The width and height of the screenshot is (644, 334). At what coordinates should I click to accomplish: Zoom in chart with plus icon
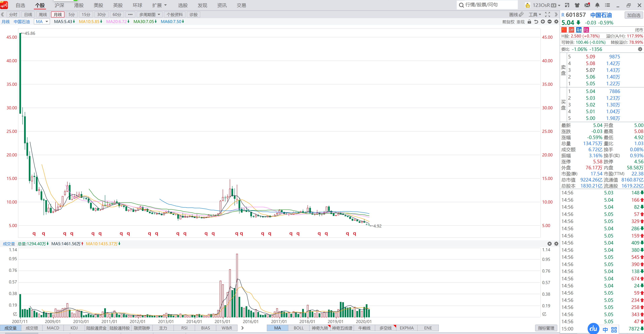[543, 22]
